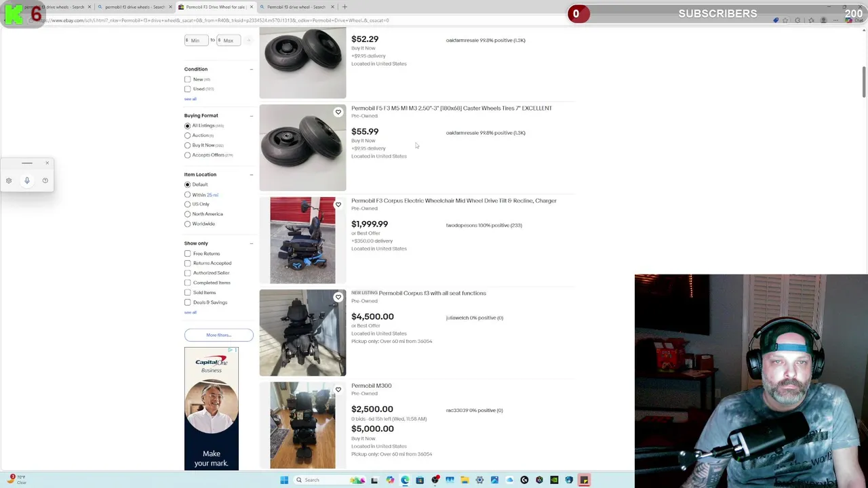Select the Accepts Offers option
The width and height of the screenshot is (868, 488).
coord(188,155)
